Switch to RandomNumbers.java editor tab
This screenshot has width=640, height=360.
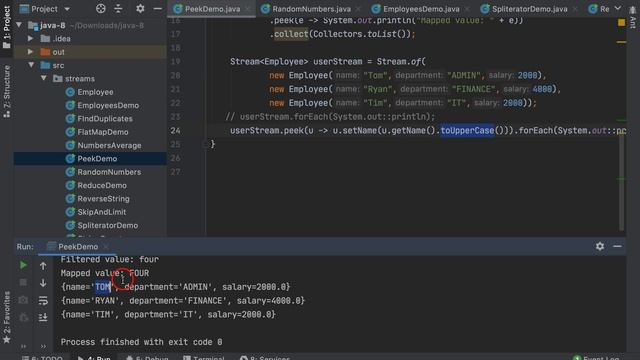coord(311,9)
